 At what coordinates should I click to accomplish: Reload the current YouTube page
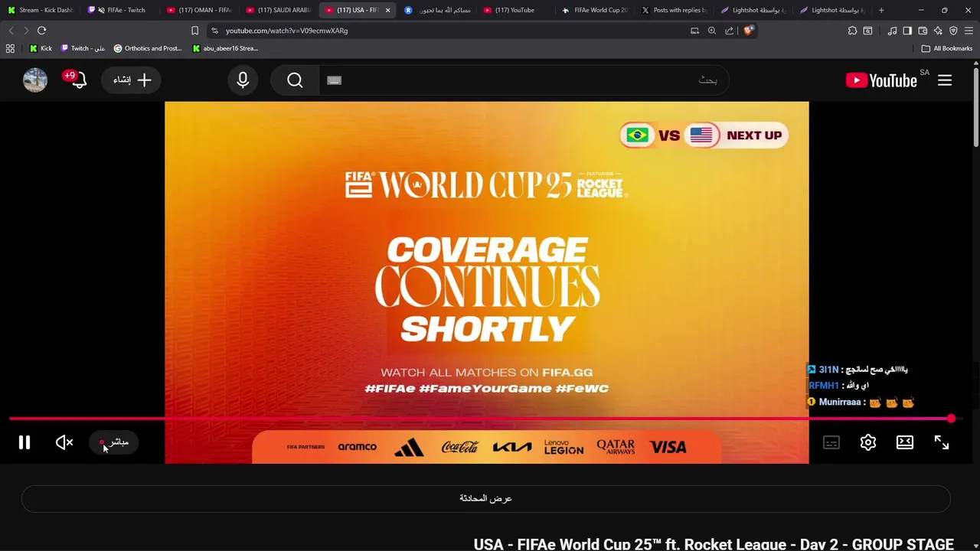tap(41, 31)
